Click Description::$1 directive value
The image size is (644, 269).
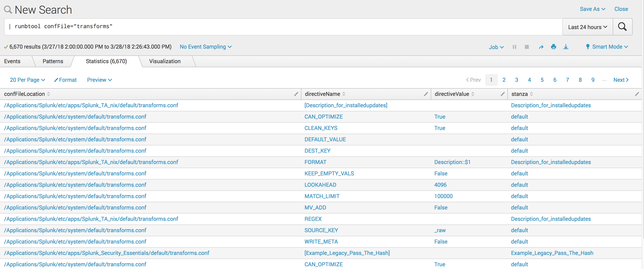[452, 162]
